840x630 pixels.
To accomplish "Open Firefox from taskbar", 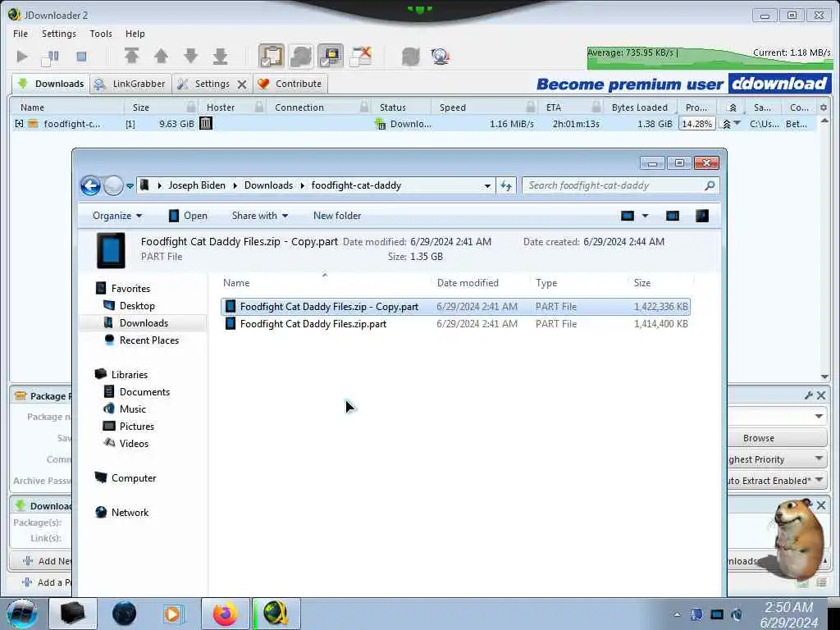I will pos(225,614).
